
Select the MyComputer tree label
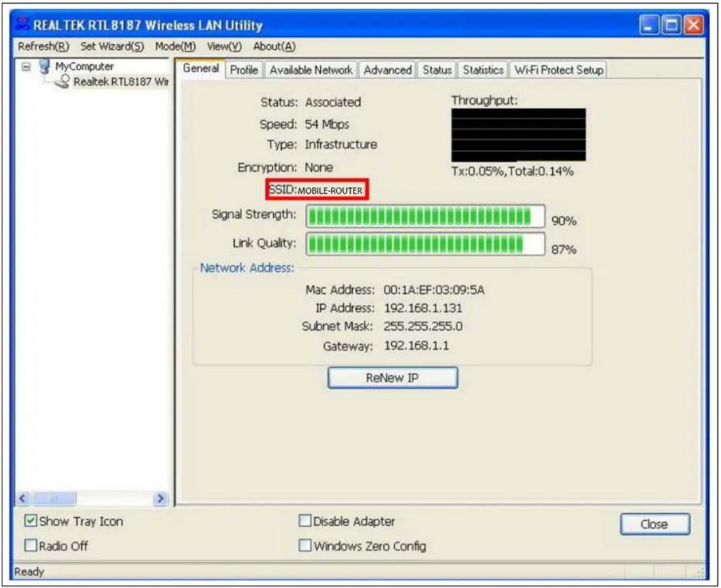pyautogui.click(x=84, y=67)
